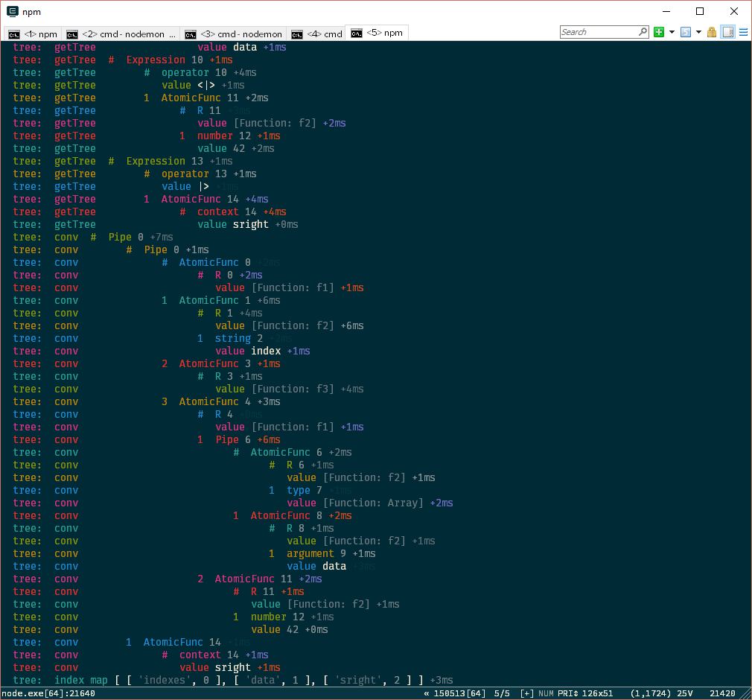Toggle the NUM lock status indicator

pyautogui.click(x=546, y=693)
